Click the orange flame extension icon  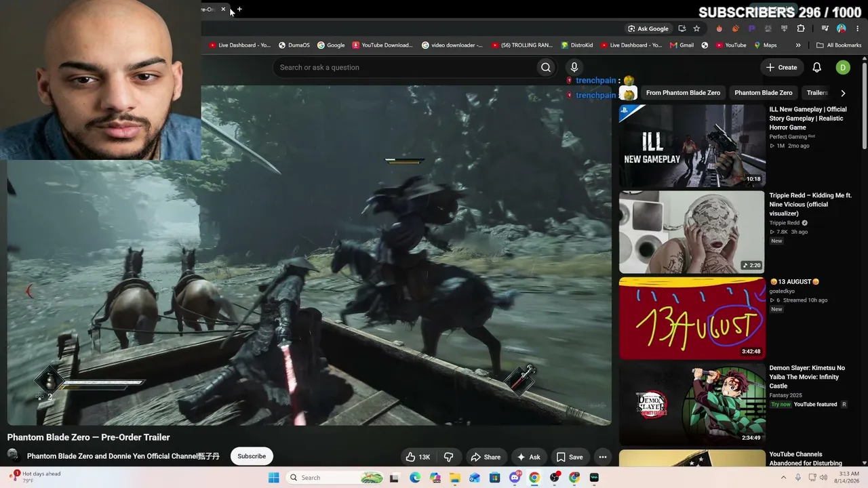tap(719, 28)
